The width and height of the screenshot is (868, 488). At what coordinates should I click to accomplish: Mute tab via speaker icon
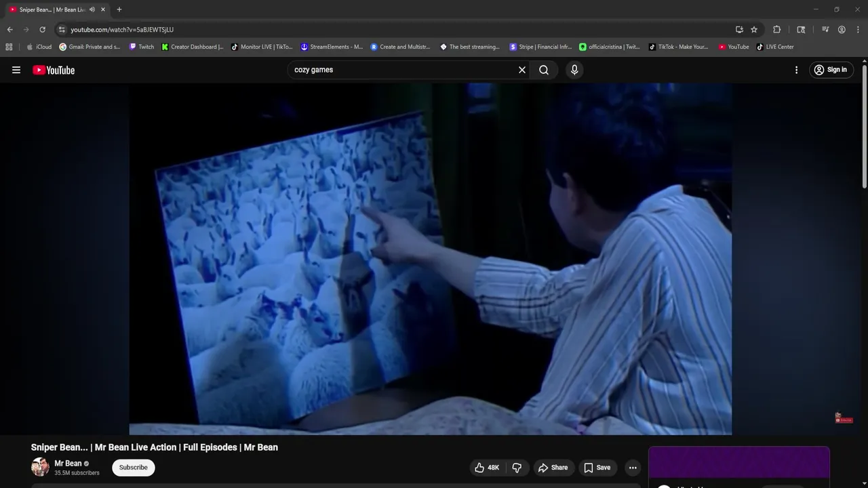click(x=92, y=9)
